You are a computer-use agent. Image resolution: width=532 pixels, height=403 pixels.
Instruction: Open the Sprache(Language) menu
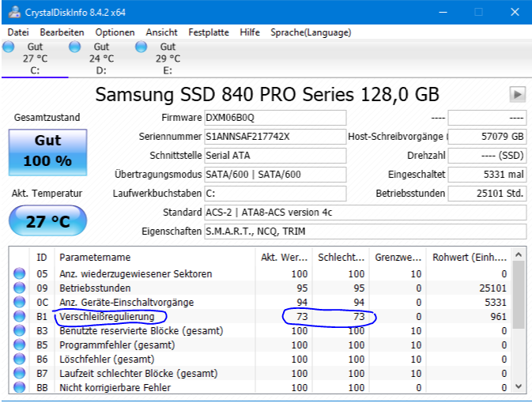pyautogui.click(x=311, y=32)
